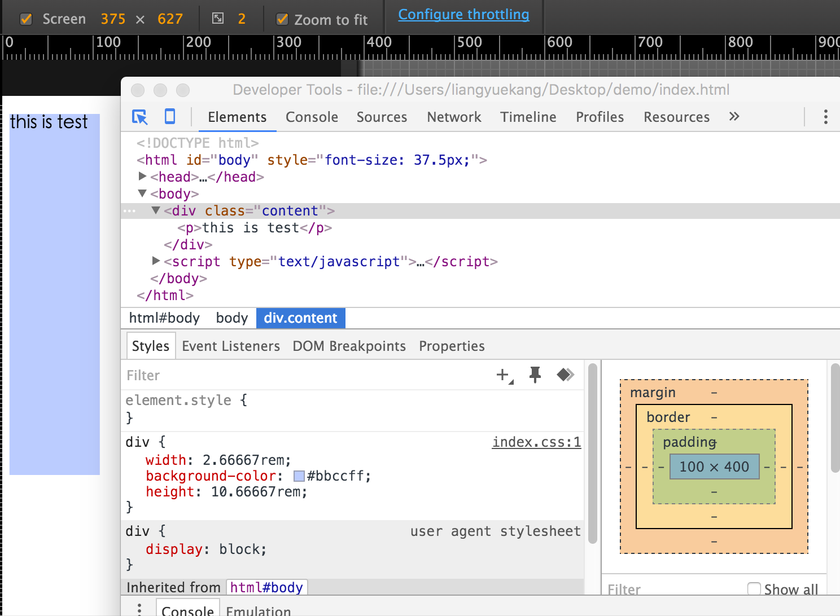Open the Sources tab
840x616 pixels.
click(x=382, y=117)
